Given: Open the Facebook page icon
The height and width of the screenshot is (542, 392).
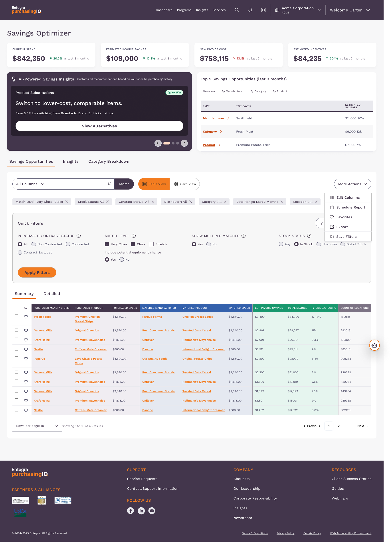Looking at the screenshot, I should click(130, 511).
